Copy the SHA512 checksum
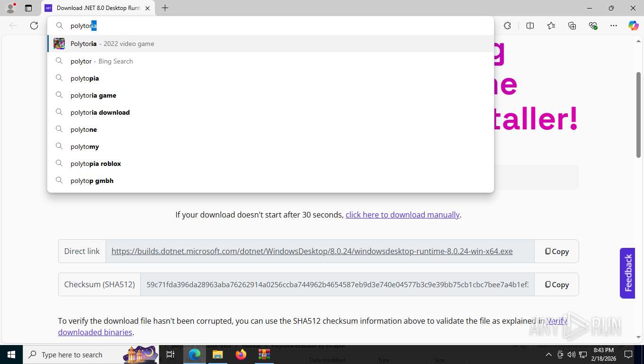 pos(556,284)
